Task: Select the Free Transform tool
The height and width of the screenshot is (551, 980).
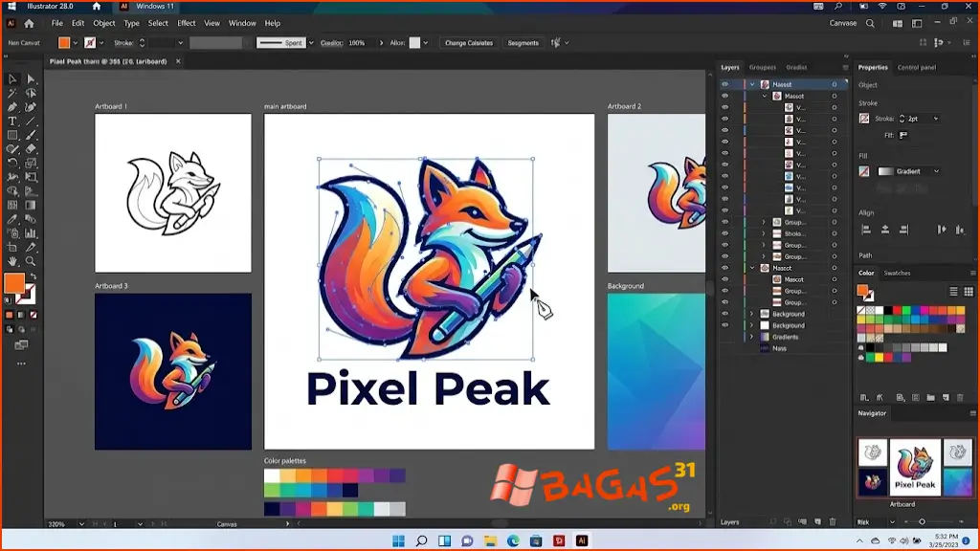Action: tap(31, 177)
